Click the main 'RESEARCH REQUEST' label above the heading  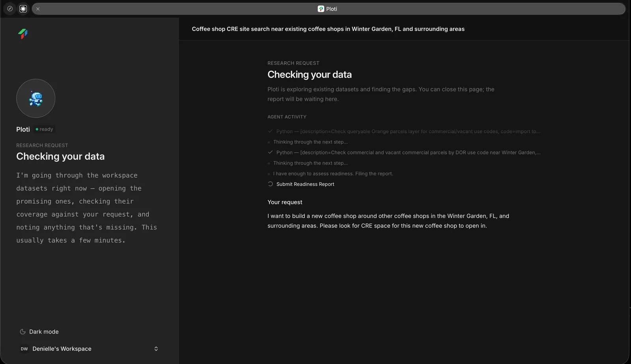point(293,63)
